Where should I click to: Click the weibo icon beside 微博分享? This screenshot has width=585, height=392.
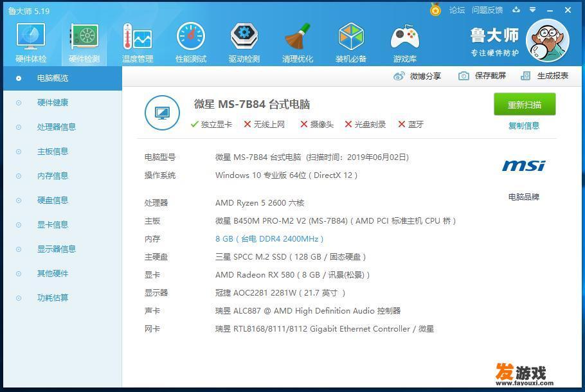(399, 76)
